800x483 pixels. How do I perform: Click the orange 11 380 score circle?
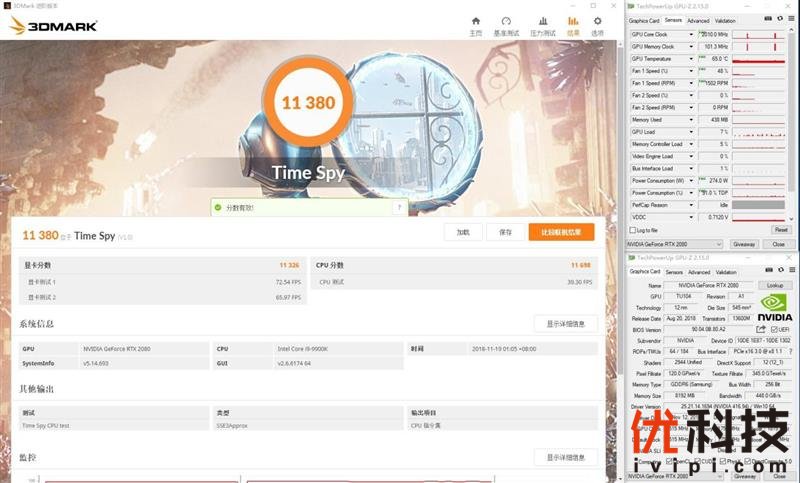(x=308, y=103)
